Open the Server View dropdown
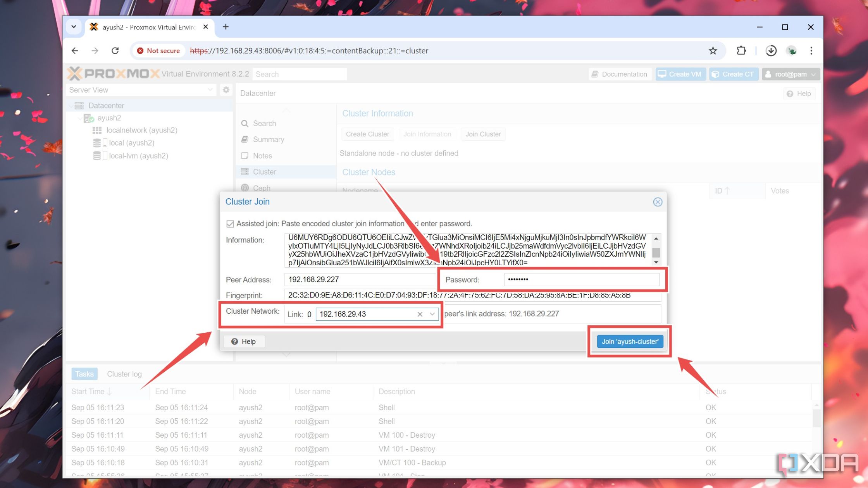 pyautogui.click(x=141, y=90)
